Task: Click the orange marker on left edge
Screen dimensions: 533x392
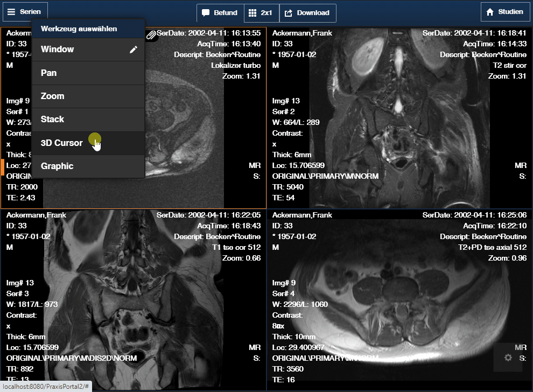Action: point(2,167)
